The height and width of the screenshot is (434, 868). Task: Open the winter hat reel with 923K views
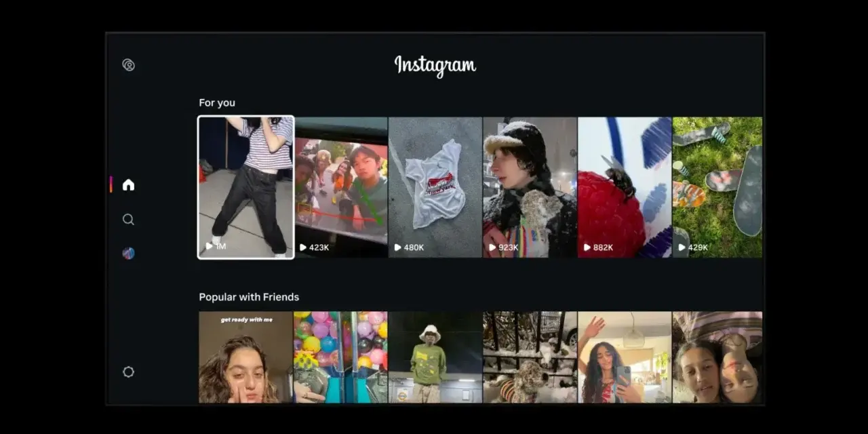pyautogui.click(x=530, y=187)
